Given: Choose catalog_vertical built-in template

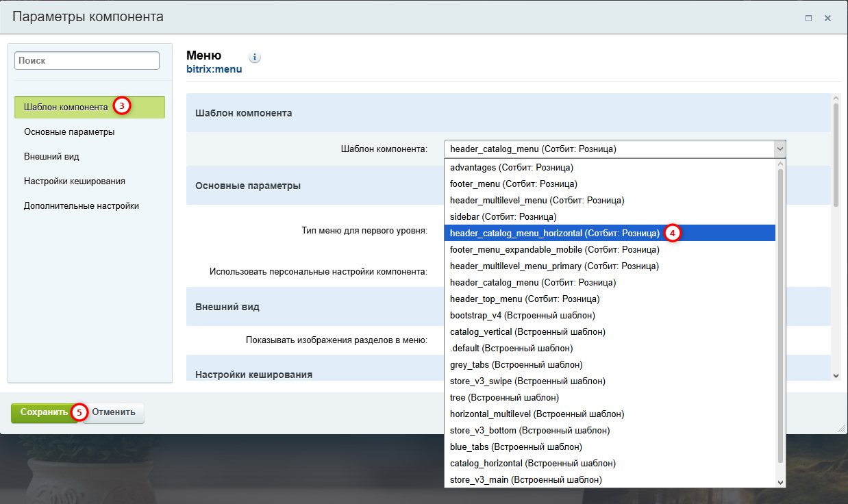Looking at the screenshot, I should coord(610,331).
